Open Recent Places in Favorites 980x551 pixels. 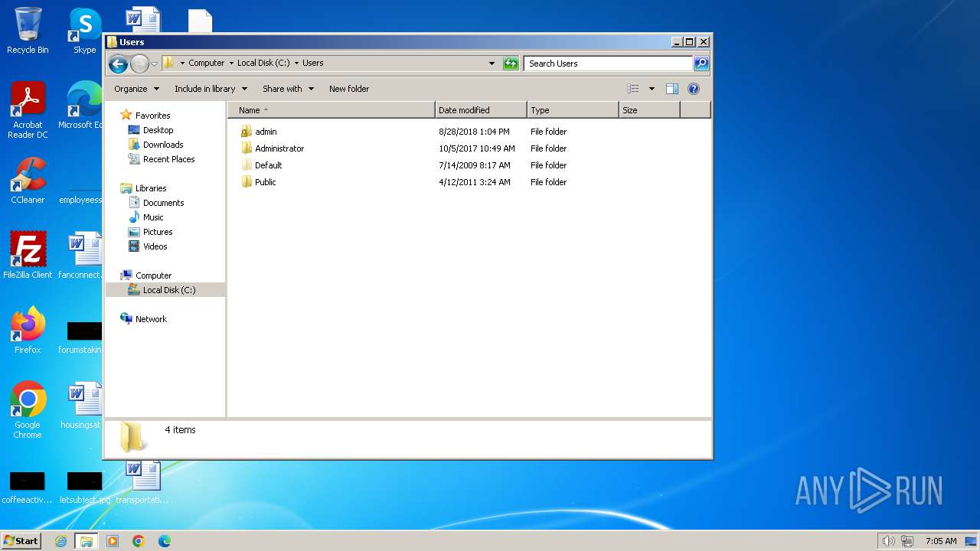[x=168, y=159]
